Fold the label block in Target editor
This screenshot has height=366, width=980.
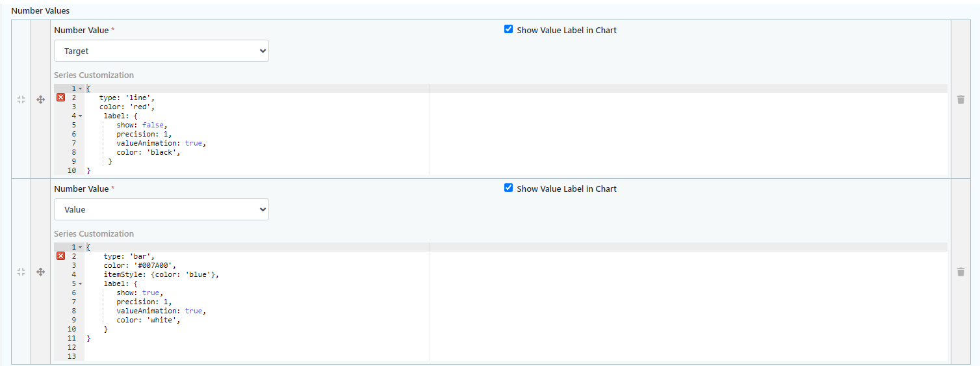[81, 116]
